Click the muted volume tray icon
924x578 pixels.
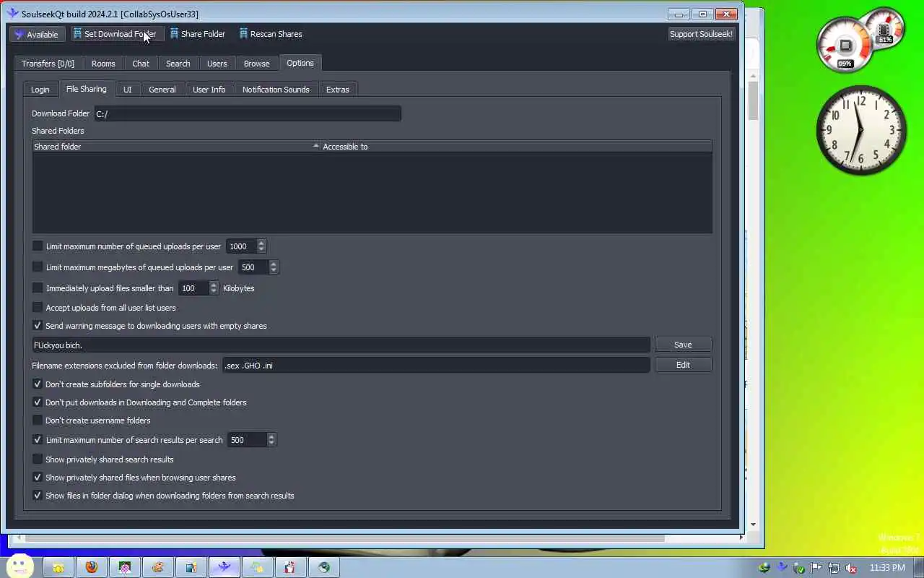tap(851, 568)
